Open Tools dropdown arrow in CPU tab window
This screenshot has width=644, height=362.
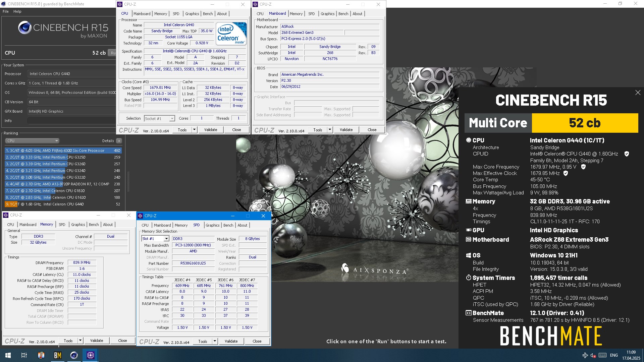pyautogui.click(x=194, y=130)
